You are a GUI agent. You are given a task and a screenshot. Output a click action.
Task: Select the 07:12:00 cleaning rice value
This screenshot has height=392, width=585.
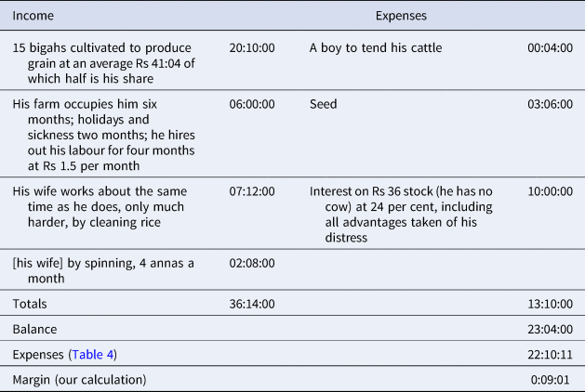point(252,191)
